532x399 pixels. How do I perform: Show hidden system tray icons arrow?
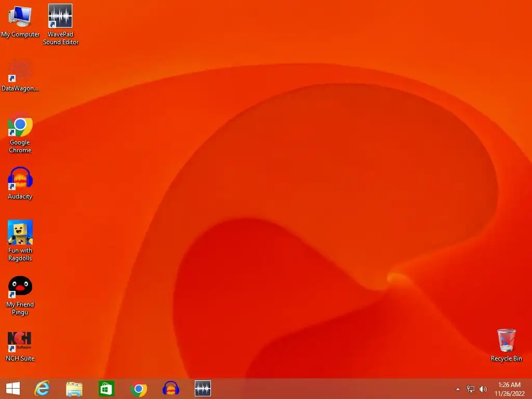(x=458, y=389)
